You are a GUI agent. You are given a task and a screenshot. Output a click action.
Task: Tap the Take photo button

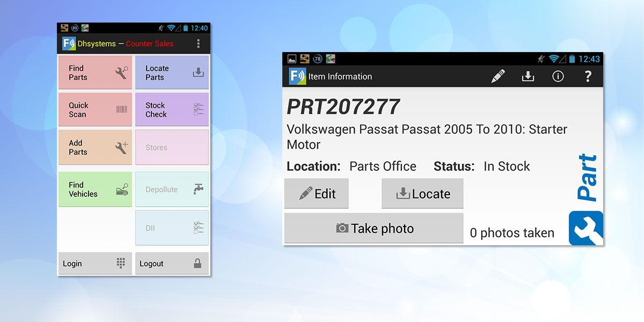click(x=374, y=228)
